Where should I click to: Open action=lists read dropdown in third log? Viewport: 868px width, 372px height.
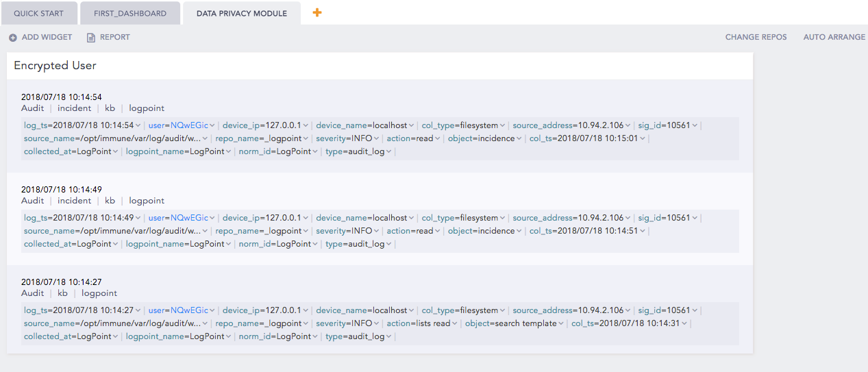(x=456, y=323)
